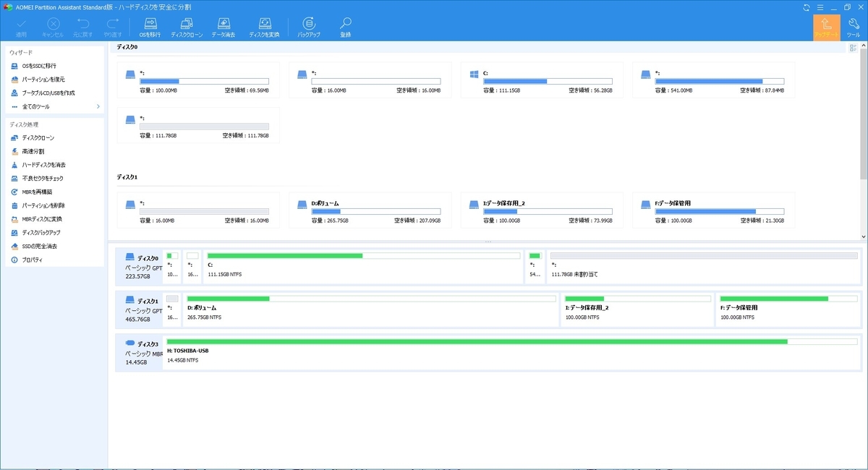This screenshot has width=868, height=470.
Task: Open the Migrate OS (OSを移行) tool
Action: (x=150, y=27)
